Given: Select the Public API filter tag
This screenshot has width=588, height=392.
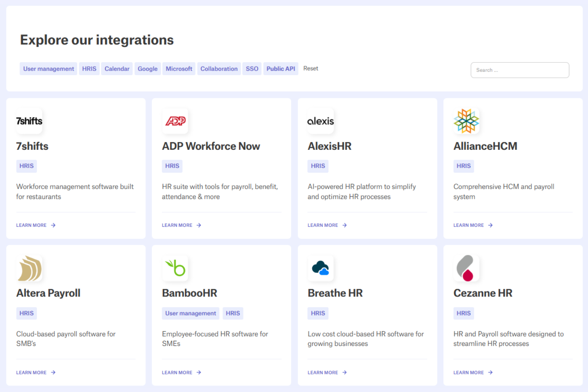Looking at the screenshot, I should tap(281, 69).
